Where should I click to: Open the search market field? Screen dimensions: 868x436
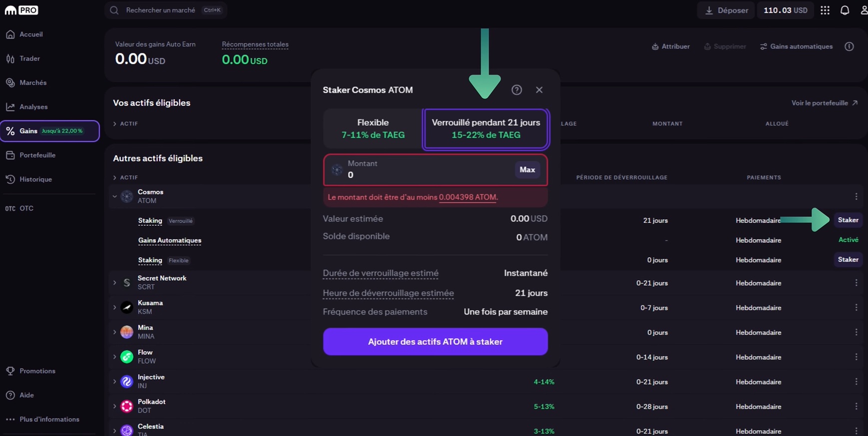[x=166, y=10]
